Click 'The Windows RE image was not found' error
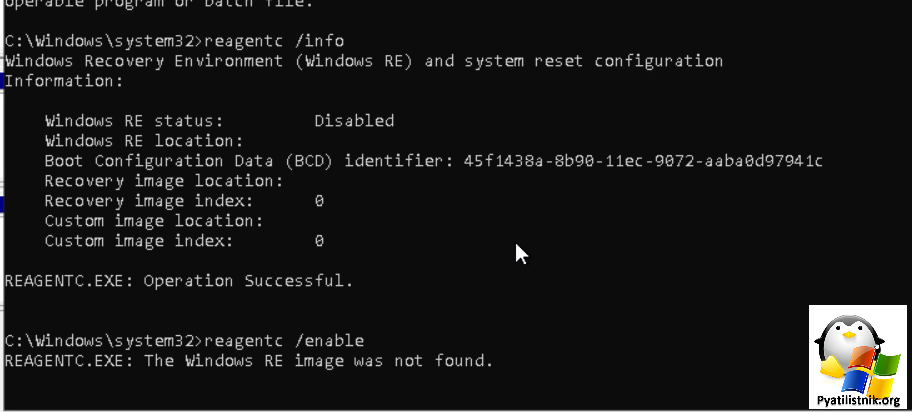This screenshot has width=912, height=412. (x=318, y=361)
